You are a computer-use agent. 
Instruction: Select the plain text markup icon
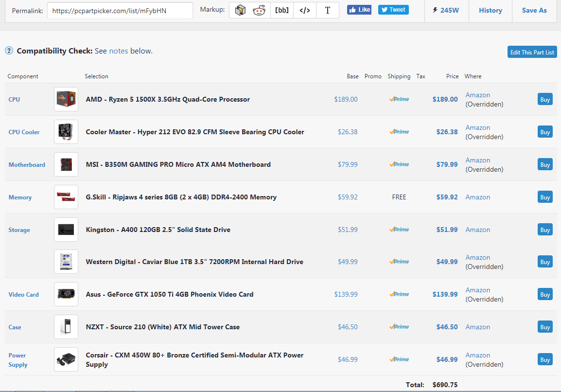pyautogui.click(x=327, y=10)
